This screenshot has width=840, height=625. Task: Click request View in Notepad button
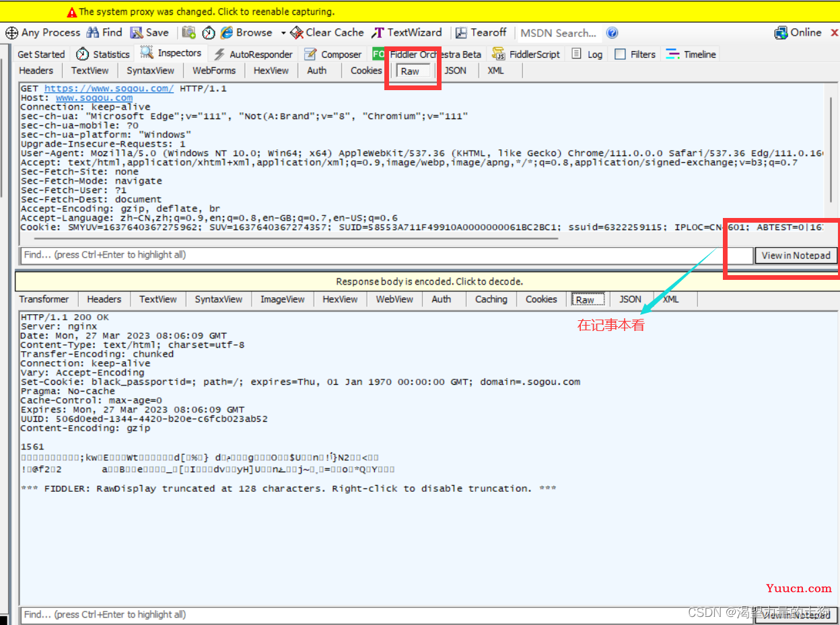[796, 256]
